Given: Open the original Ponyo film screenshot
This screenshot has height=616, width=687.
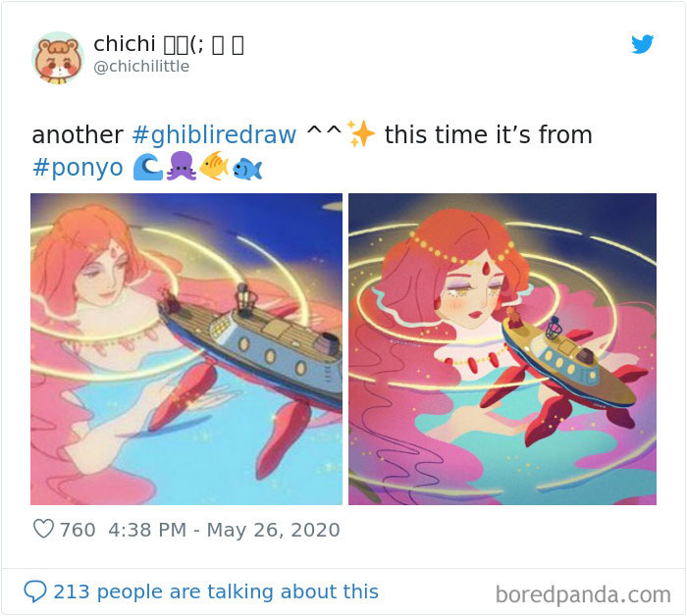Looking at the screenshot, I should tap(186, 349).
